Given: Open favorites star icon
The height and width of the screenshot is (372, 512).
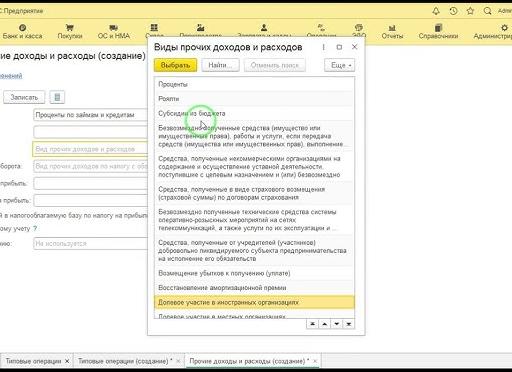Looking at the screenshot, I should 470,11.
